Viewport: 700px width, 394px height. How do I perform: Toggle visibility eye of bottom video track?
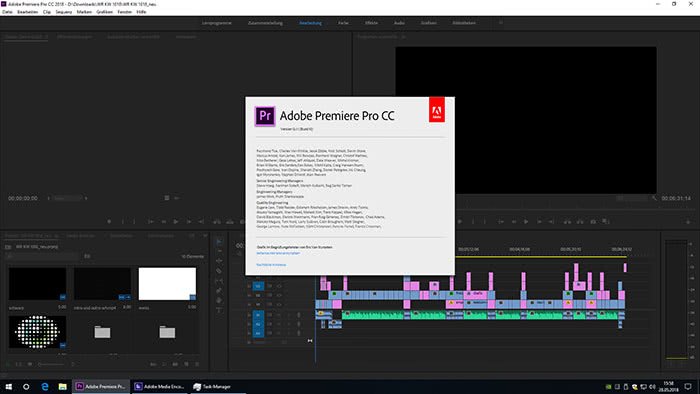(279, 305)
